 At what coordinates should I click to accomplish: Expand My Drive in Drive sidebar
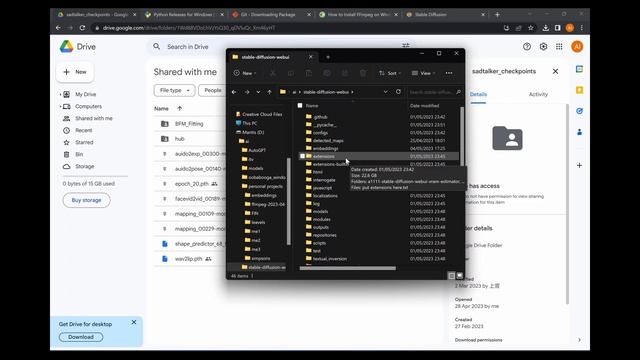(x=60, y=94)
